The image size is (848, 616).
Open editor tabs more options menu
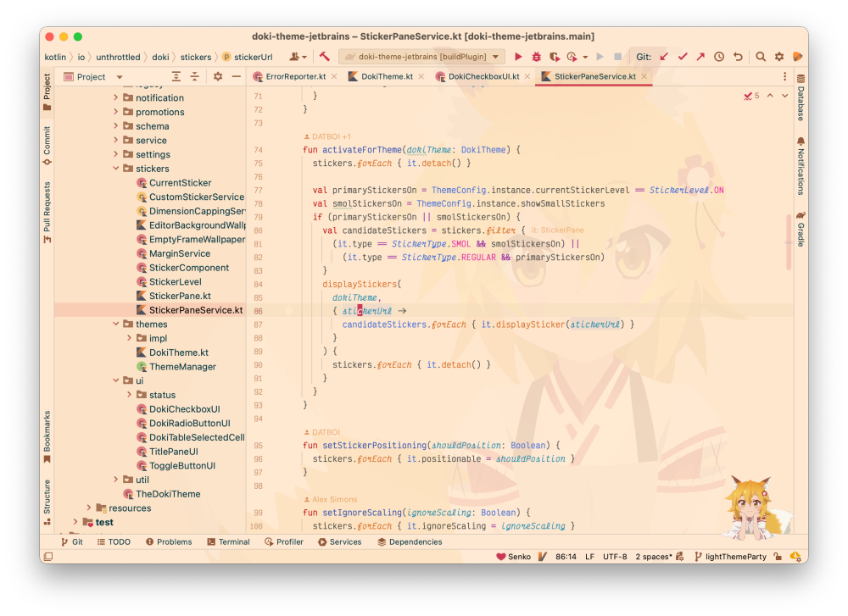(784, 77)
